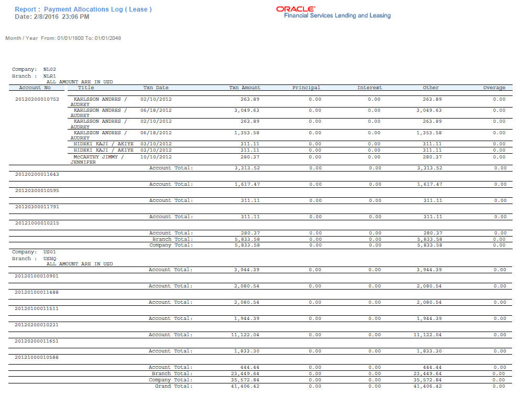Click the Overage column header
Screen dimensions: 532x395
pos(494,88)
